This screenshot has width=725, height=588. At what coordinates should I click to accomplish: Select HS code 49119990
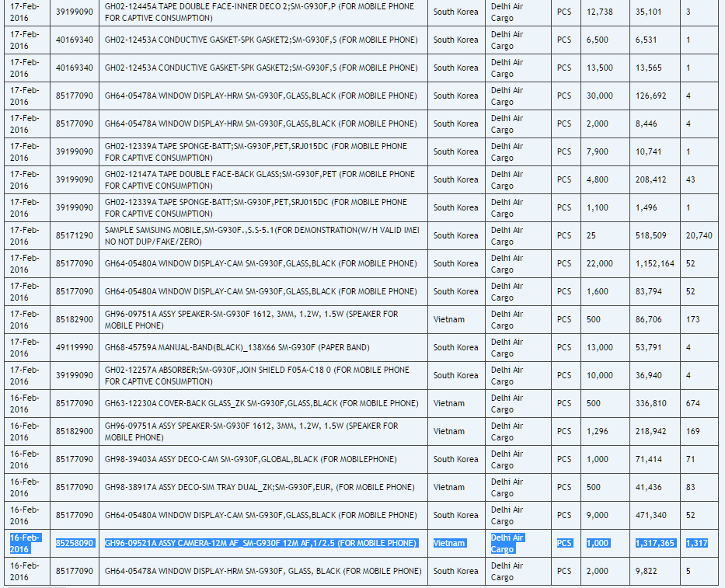[x=75, y=347]
